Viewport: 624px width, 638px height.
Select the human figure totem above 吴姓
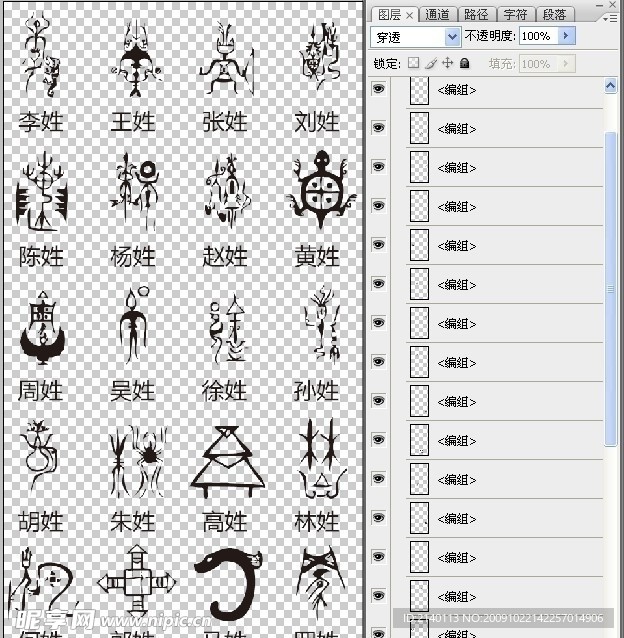click(x=133, y=325)
